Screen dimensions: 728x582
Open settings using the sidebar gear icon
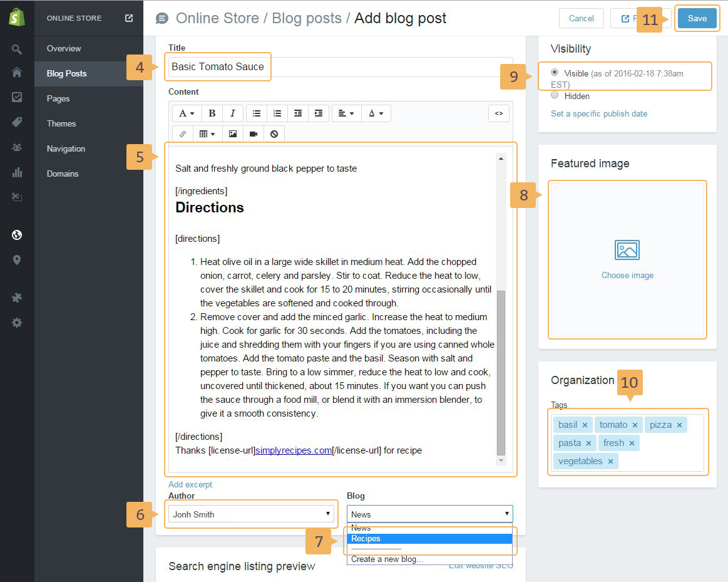tap(17, 323)
